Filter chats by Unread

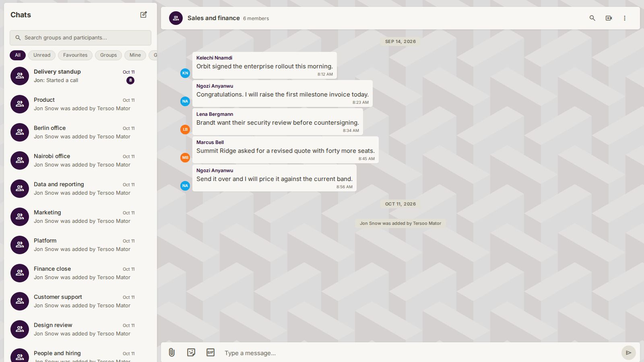(42, 55)
